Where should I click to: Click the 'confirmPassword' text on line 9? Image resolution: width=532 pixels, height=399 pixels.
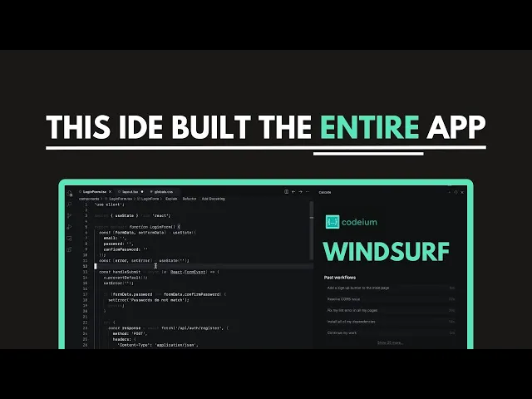coord(121,249)
